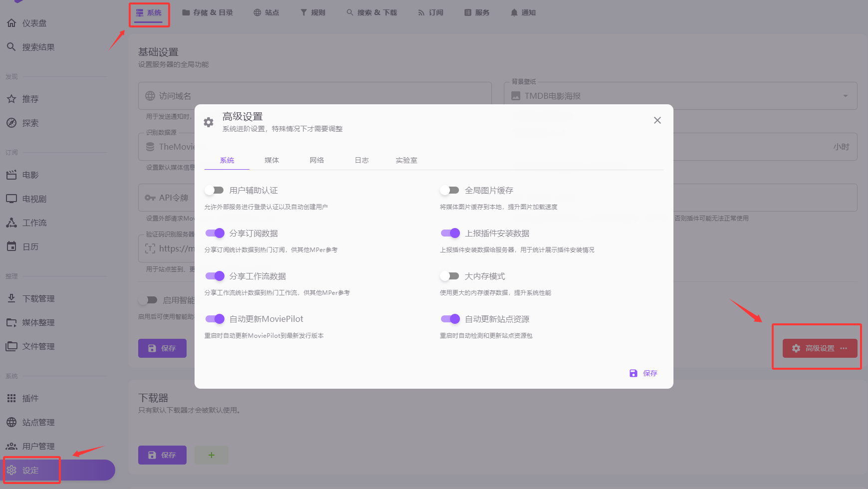Image resolution: width=868 pixels, height=489 pixels.
Task: Disable the 自动更新MoviePilot toggle
Action: tap(215, 319)
